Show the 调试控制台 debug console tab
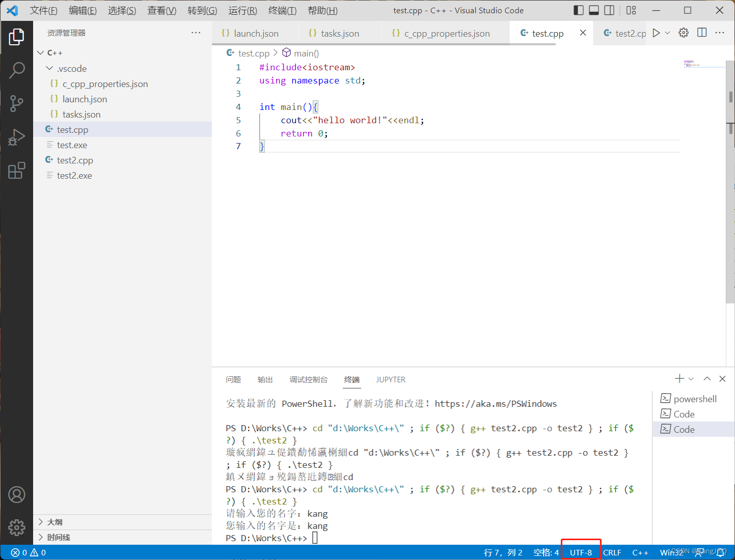 coord(309,379)
